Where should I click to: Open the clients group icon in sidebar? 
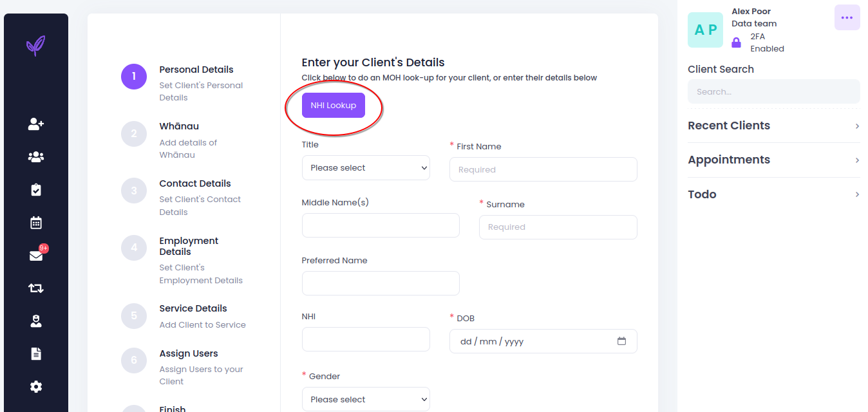click(x=36, y=157)
